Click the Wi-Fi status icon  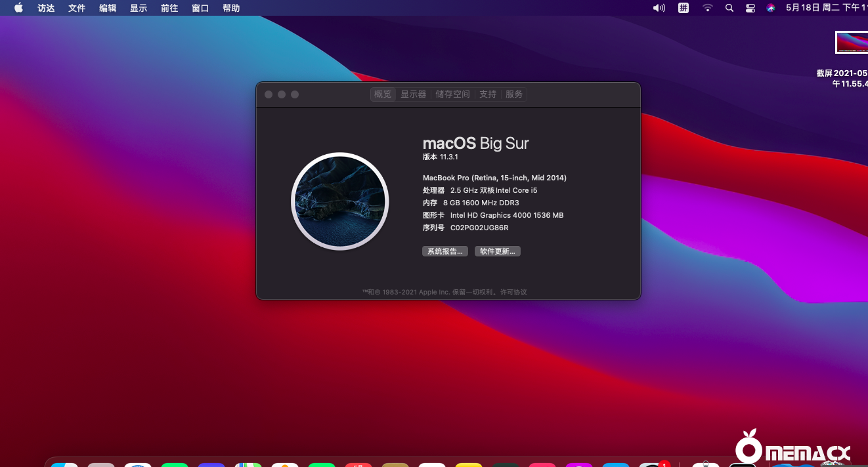tap(707, 7)
